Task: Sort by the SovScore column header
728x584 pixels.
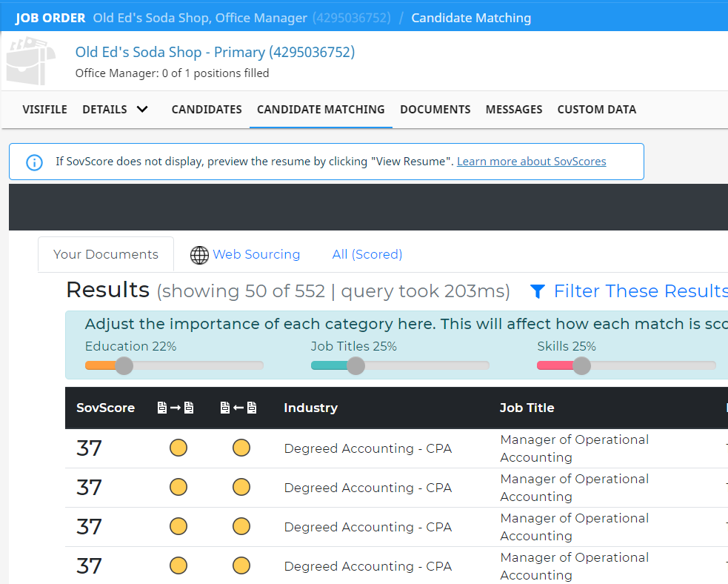Action: click(x=105, y=408)
